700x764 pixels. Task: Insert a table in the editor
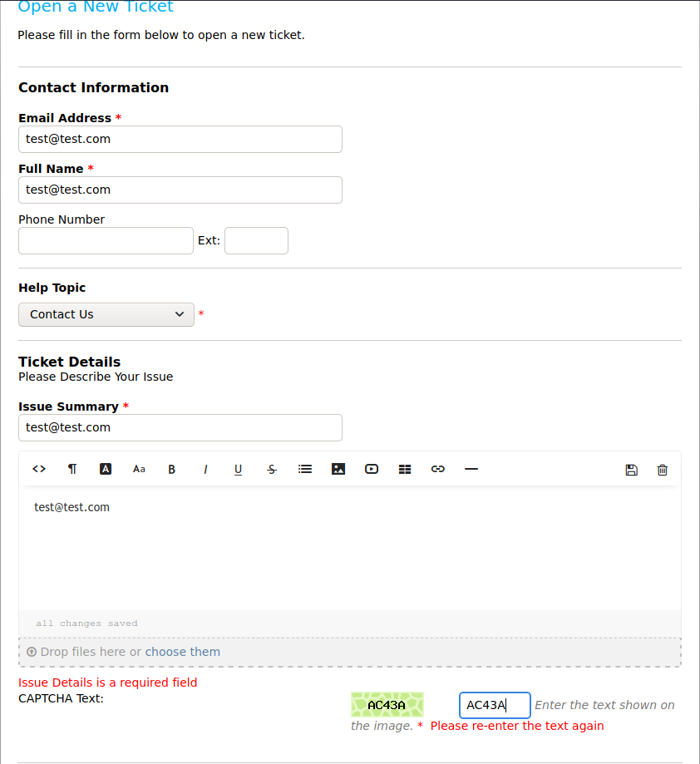(x=405, y=469)
